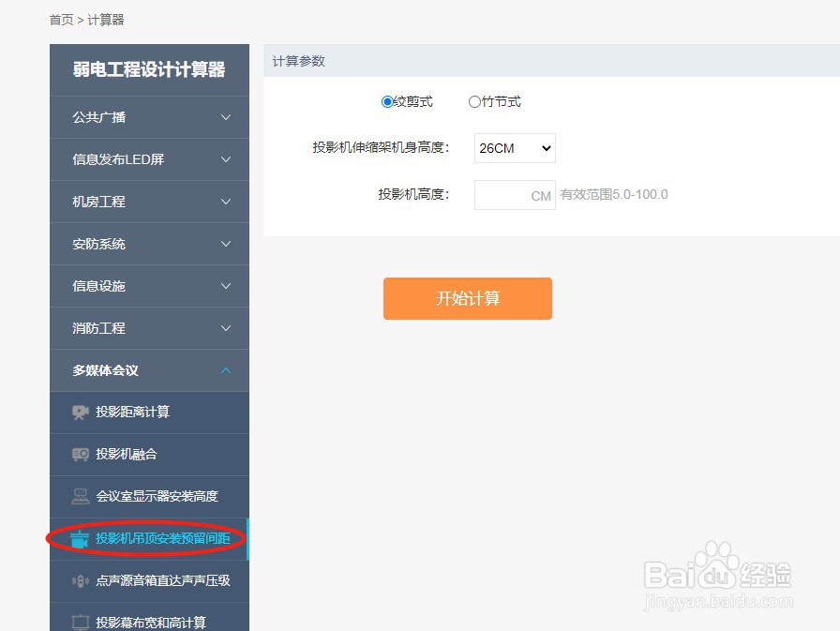Choose the 竹节式 option
The height and width of the screenshot is (631, 840).
[x=474, y=101]
